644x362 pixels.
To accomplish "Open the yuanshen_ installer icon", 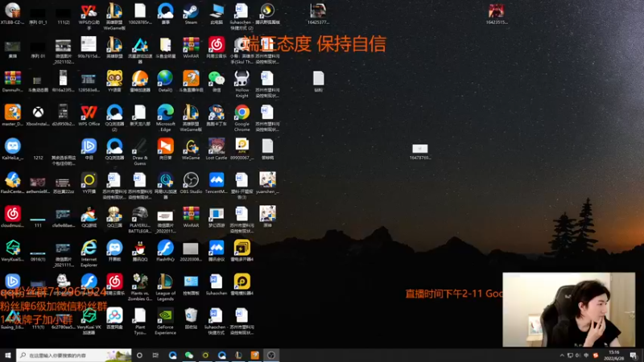I will click(267, 183).
